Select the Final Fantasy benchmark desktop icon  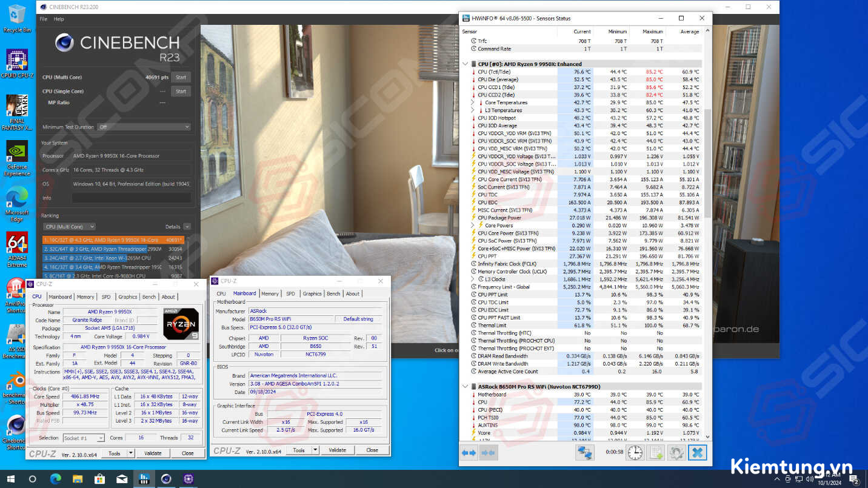tap(17, 113)
